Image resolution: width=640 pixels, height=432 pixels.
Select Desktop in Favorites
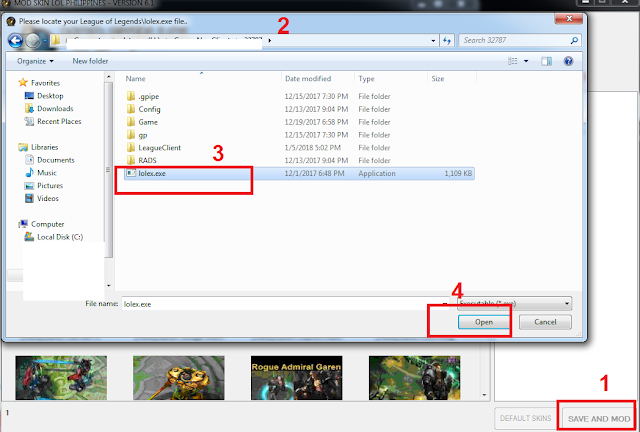click(44, 96)
